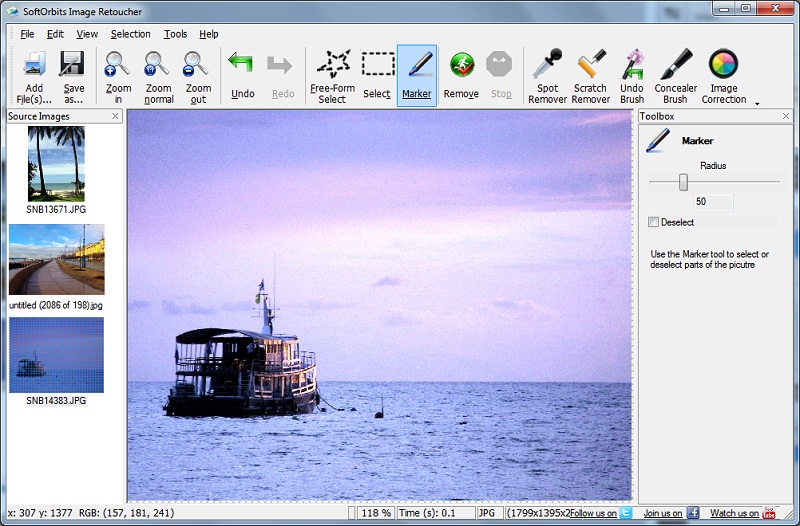Click the YouTube icon in status bar
This screenshot has height=526, width=800.
pos(769,513)
